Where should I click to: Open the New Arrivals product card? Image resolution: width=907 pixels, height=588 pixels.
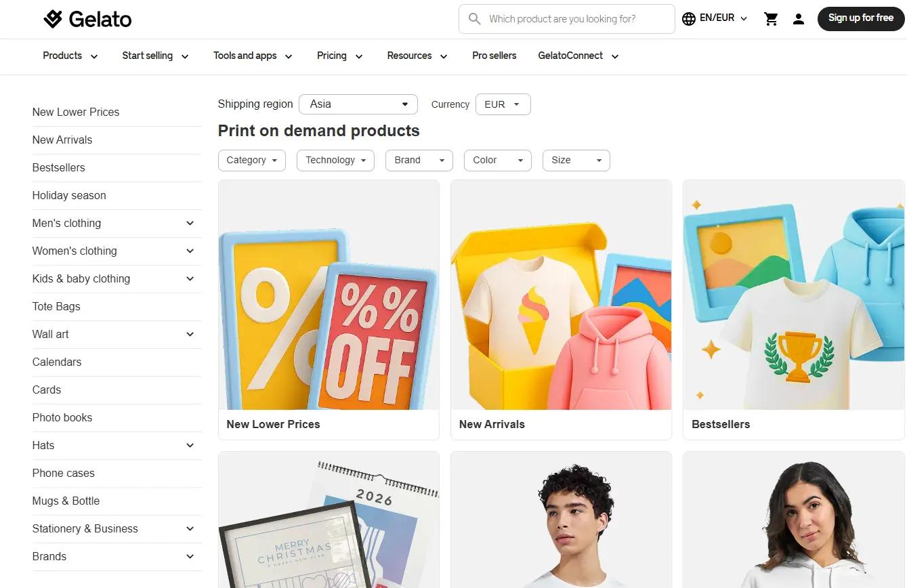[561, 310]
